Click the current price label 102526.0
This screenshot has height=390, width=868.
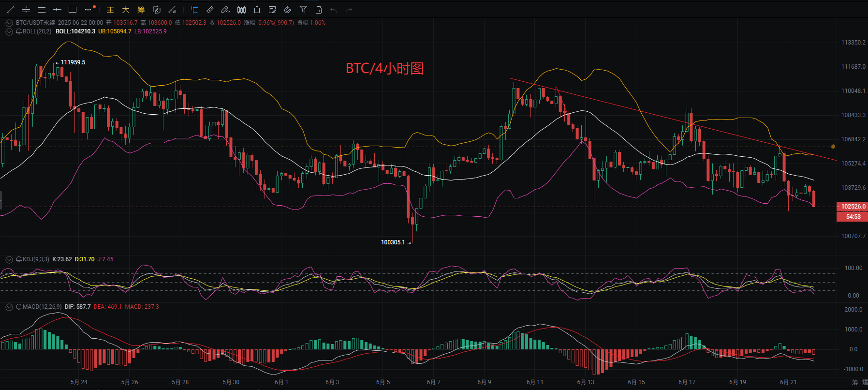(x=853, y=207)
